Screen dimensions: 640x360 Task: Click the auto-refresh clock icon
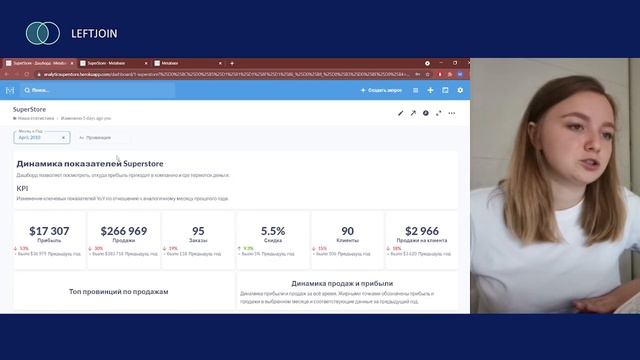coord(426,113)
